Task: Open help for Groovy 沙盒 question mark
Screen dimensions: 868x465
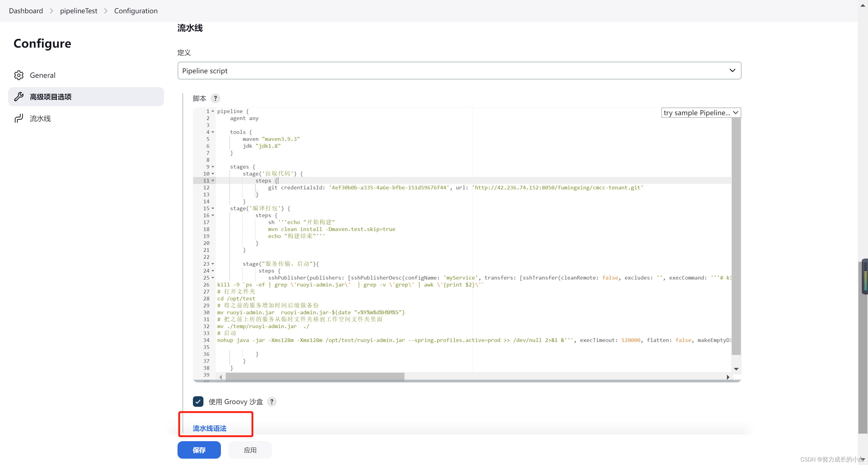Action: tap(272, 402)
